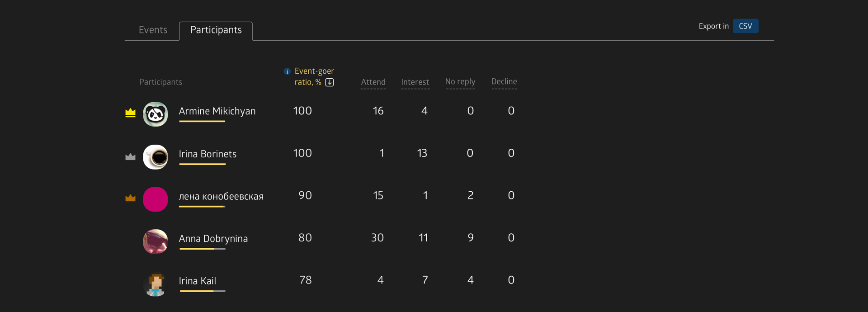Click the gold crown beside Armine Mikichyan
868x312 pixels.
click(130, 113)
